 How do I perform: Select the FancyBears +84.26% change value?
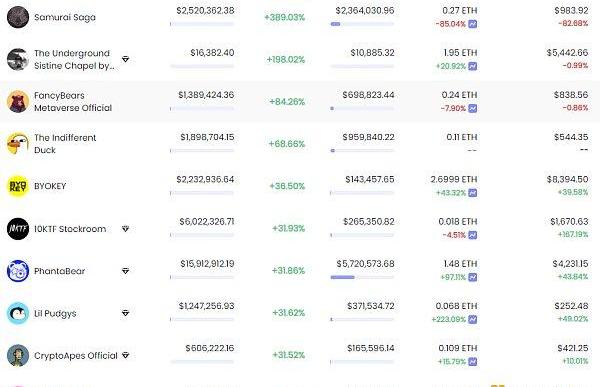[287, 102]
